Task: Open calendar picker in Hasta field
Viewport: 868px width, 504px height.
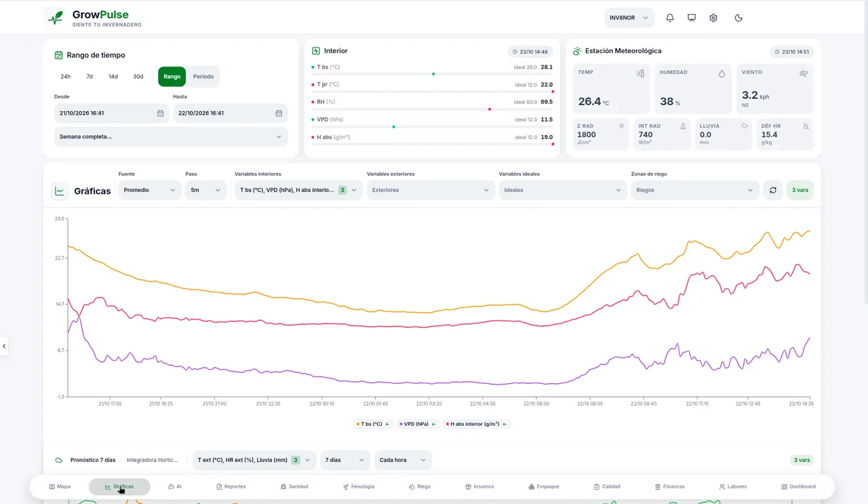Action: [x=279, y=113]
